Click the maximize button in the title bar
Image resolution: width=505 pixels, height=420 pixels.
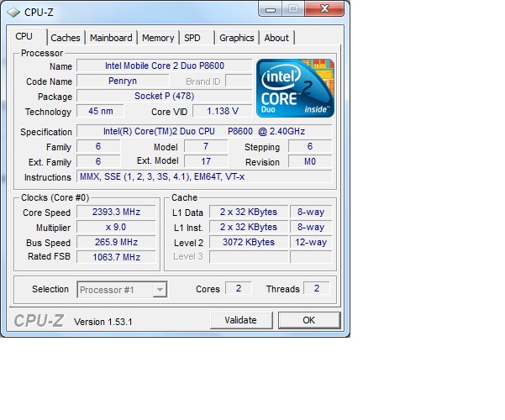pos(293,9)
